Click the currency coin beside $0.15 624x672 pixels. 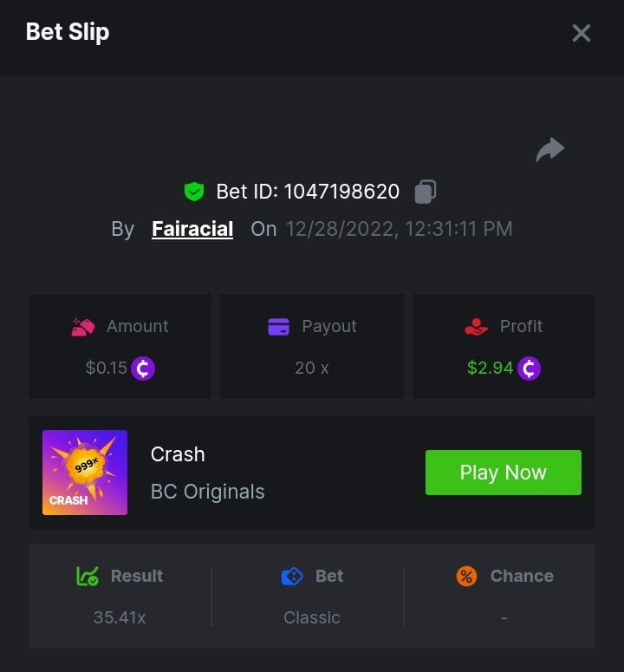pos(143,369)
